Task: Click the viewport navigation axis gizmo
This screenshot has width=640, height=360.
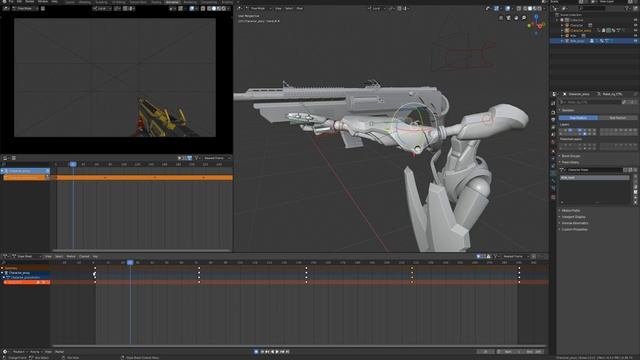Action: (536, 25)
